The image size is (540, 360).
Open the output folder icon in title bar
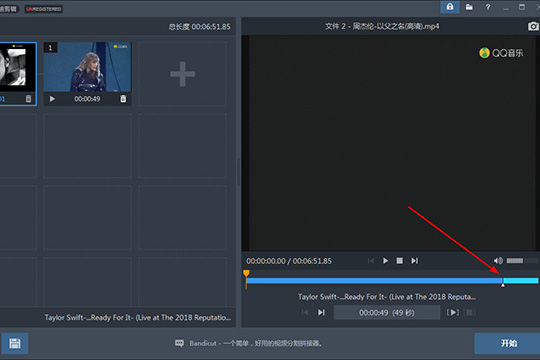pos(469,7)
